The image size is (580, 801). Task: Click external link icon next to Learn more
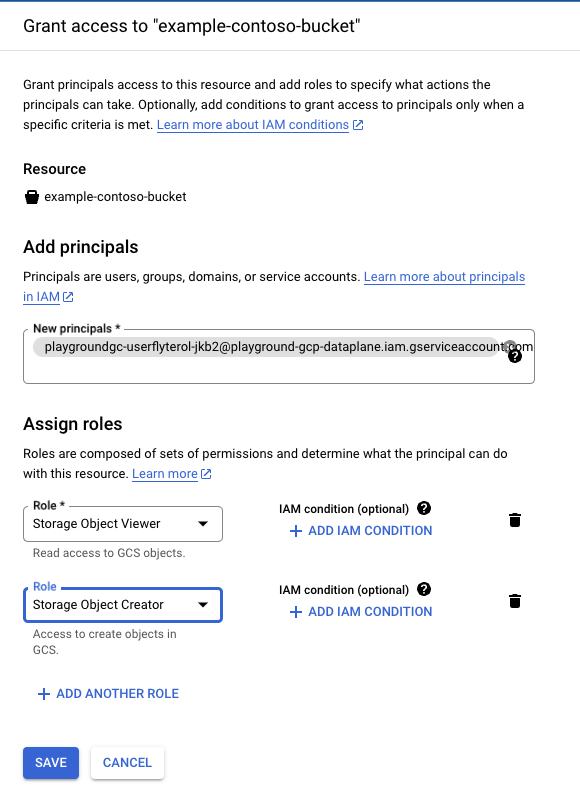pyautogui.click(x=206, y=474)
